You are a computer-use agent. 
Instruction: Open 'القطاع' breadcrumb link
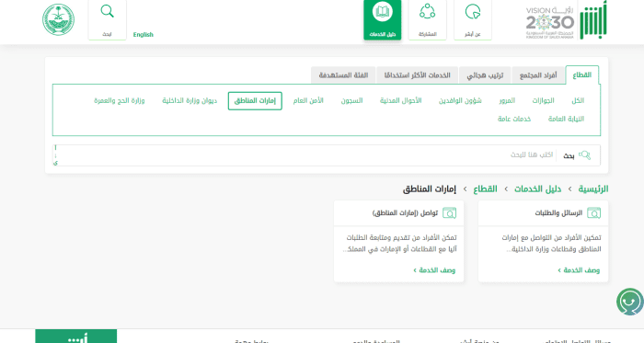pyautogui.click(x=485, y=189)
